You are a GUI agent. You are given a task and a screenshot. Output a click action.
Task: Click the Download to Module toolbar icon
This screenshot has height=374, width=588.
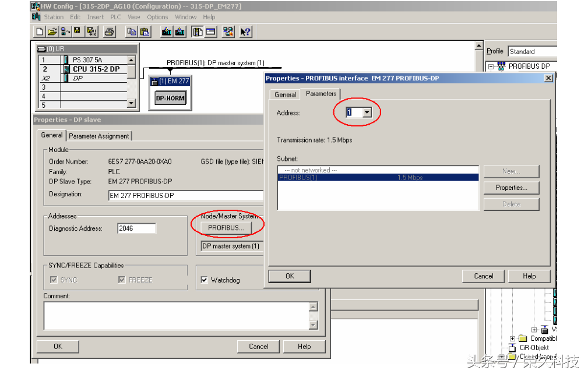point(167,32)
